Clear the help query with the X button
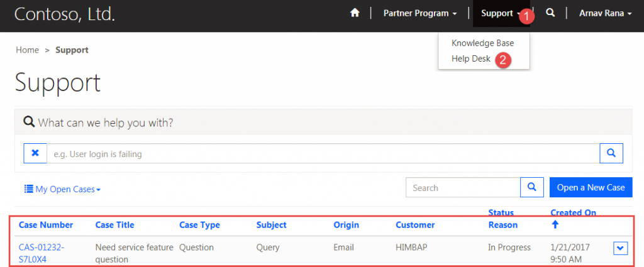Image resolution: width=644 pixels, height=267 pixels. pos(35,153)
